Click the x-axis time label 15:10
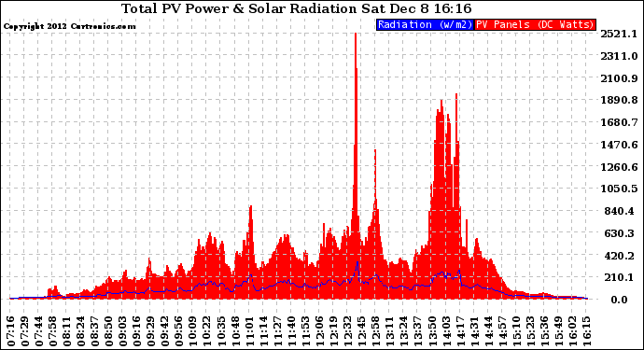644x350 pixels. point(516,330)
